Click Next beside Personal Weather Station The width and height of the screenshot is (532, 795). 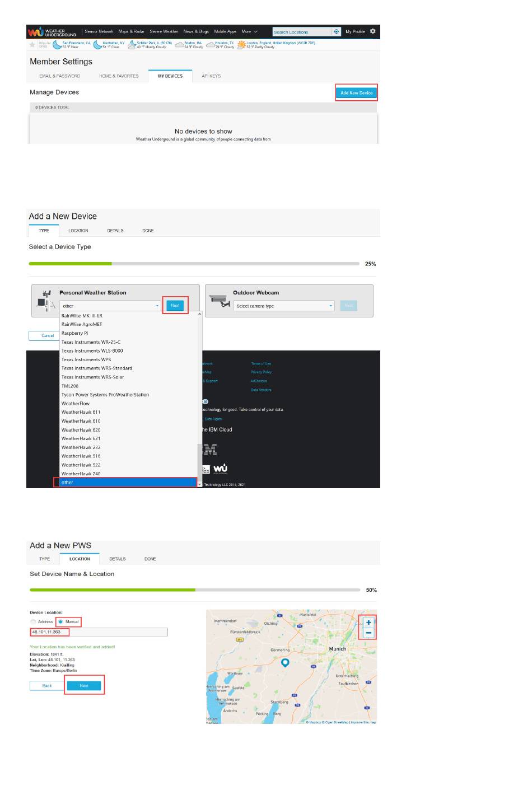click(x=175, y=306)
